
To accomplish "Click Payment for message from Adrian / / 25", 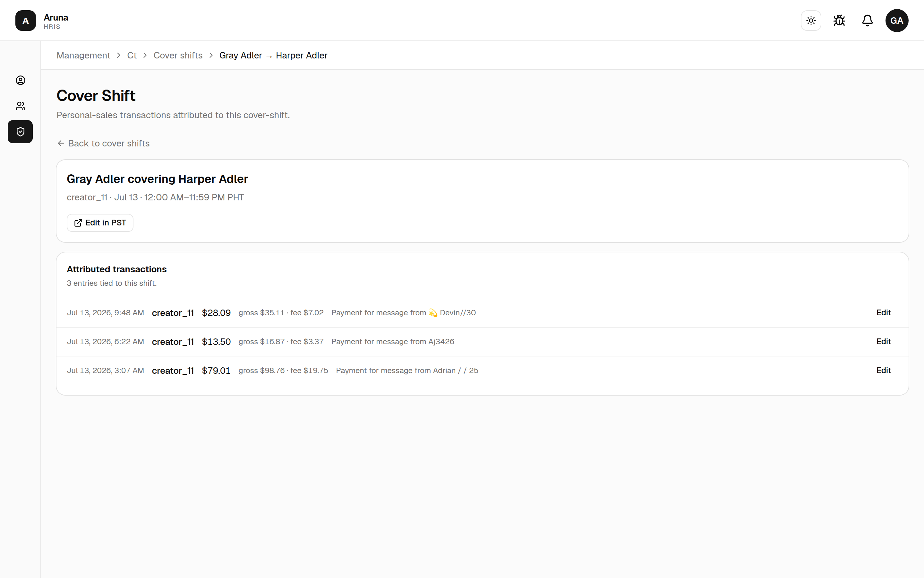I will (x=407, y=371).
